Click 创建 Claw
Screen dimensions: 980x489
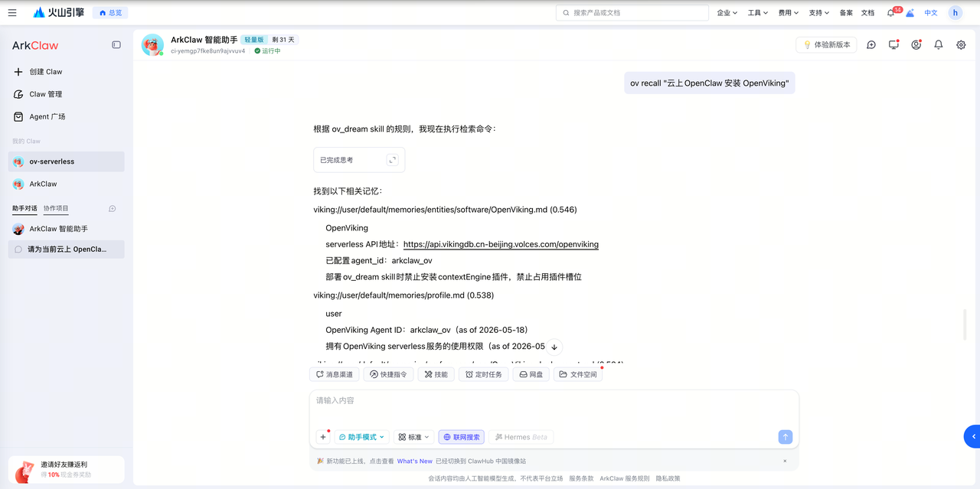pyautogui.click(x=66, y=72)
